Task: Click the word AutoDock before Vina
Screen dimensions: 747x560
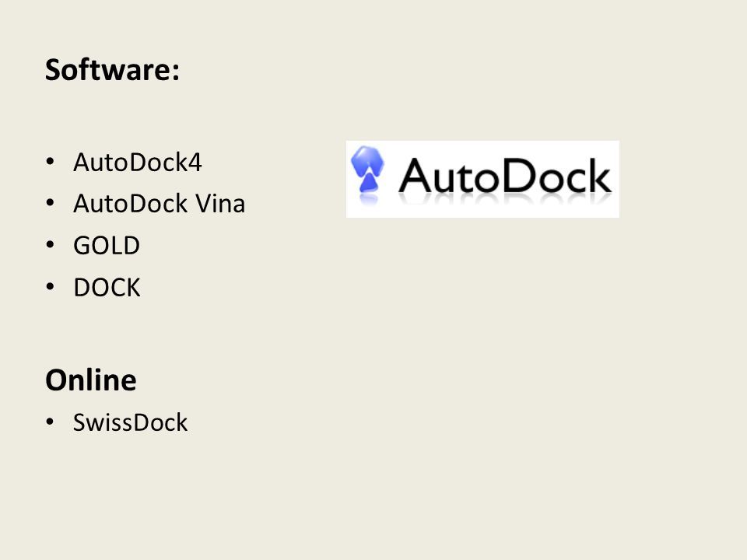Action: click(131, 204)
